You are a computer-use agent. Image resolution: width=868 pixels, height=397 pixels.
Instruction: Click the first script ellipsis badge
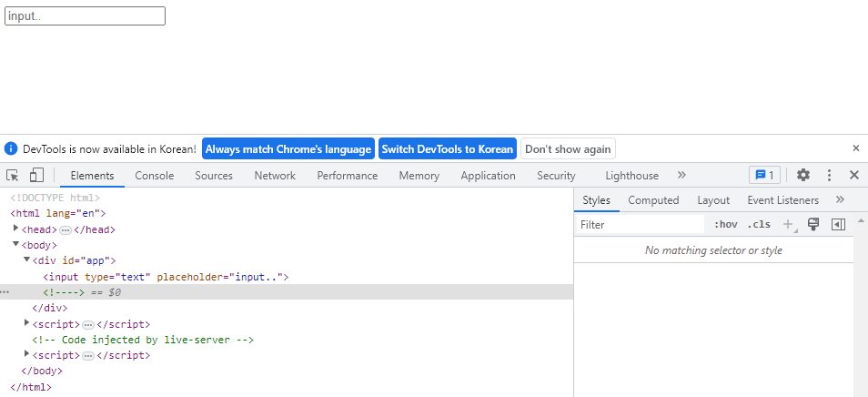[88, 324]
